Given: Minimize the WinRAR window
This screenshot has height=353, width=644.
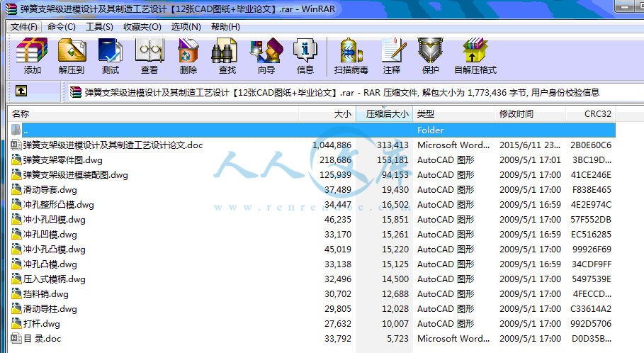Looking at the screenshot, I should (x=625, y=7).
